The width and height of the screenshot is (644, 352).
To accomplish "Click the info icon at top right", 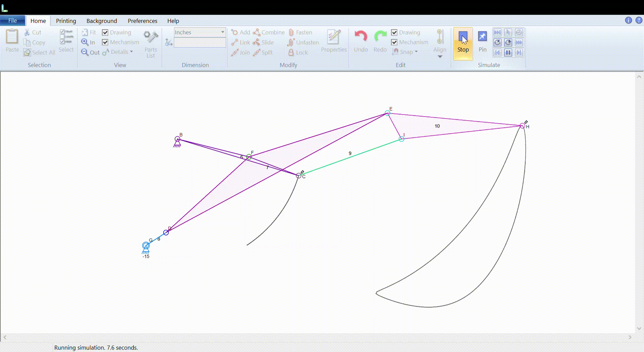I will 629,20.
